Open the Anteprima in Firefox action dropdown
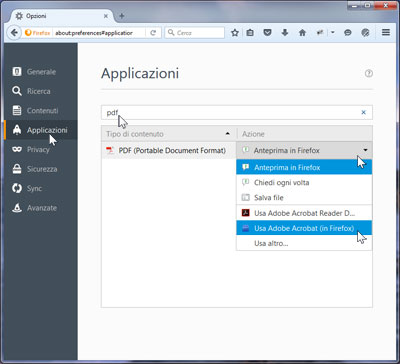Viewport: 400px width, 364px height. pyautogui.click(x=304, y=150)
